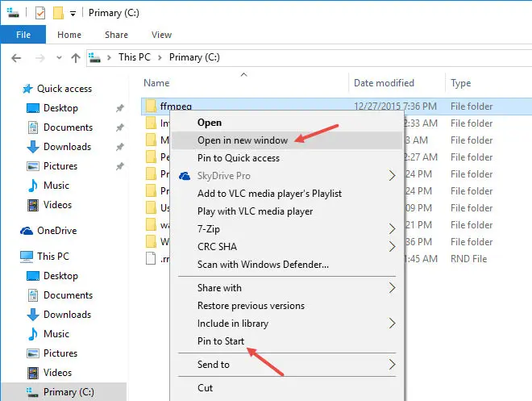Open Pictures under Quick access
532x401 pixels.
tap(60, 166)
